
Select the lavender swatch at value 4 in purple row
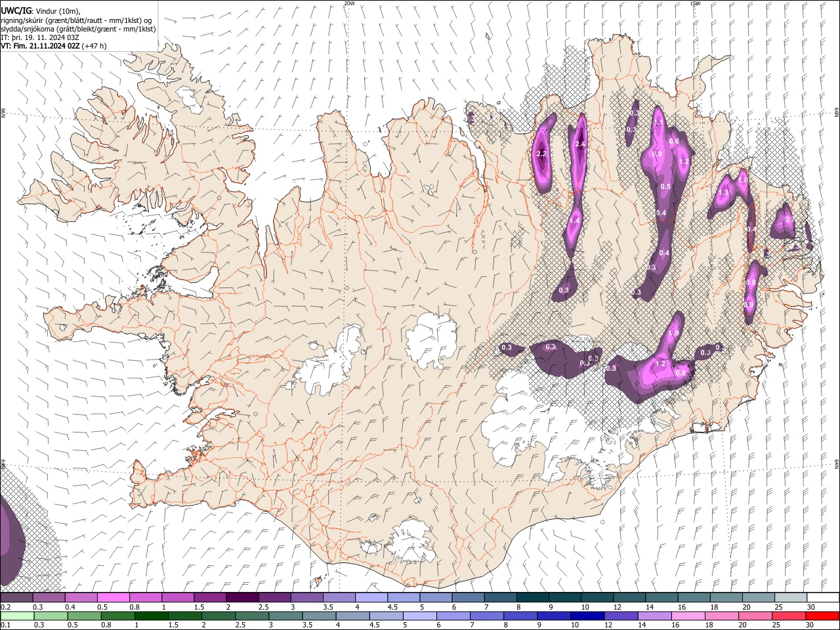click(371, 597)
